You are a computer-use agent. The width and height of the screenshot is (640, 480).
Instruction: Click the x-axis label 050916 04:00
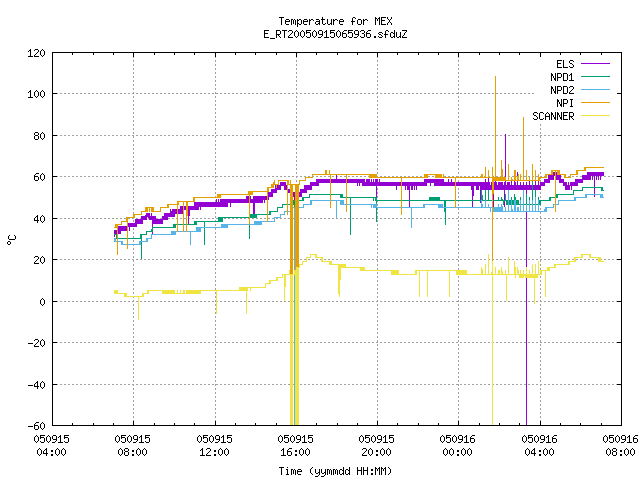point(540,446)
